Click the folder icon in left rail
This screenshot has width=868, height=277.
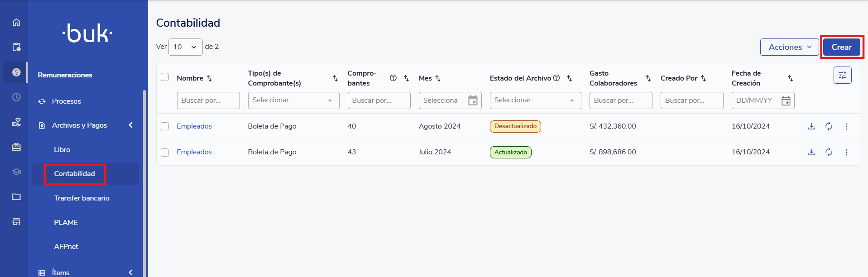tap(16, 197)
